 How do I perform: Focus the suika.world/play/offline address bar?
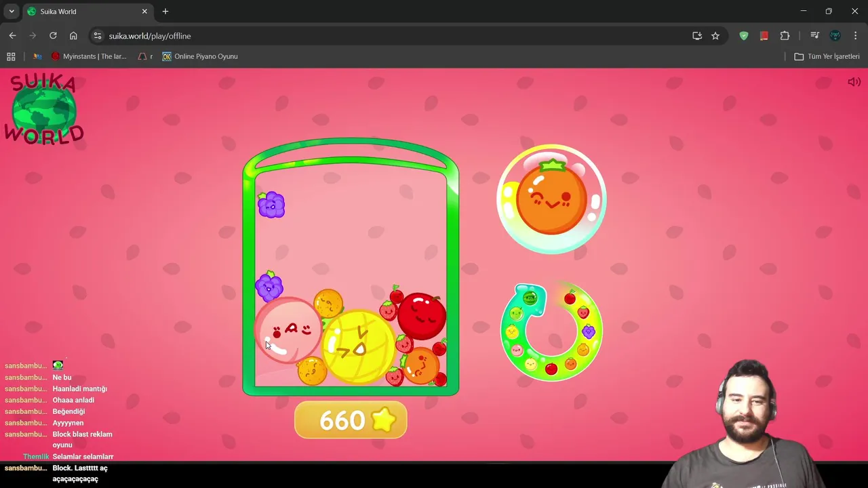(x=393, y=36)
